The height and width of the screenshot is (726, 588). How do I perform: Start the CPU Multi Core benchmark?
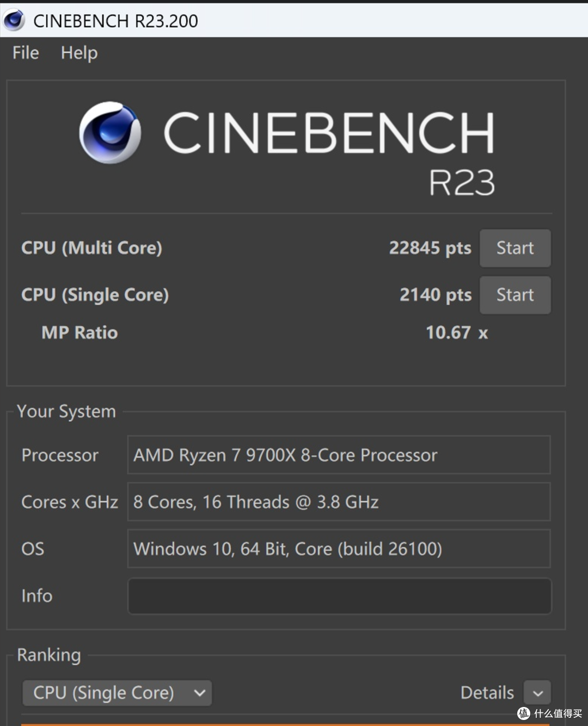pos(515,248)
